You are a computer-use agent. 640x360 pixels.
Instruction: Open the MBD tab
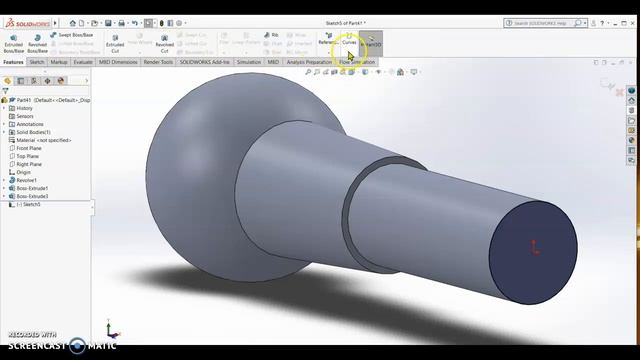[273, 62]
